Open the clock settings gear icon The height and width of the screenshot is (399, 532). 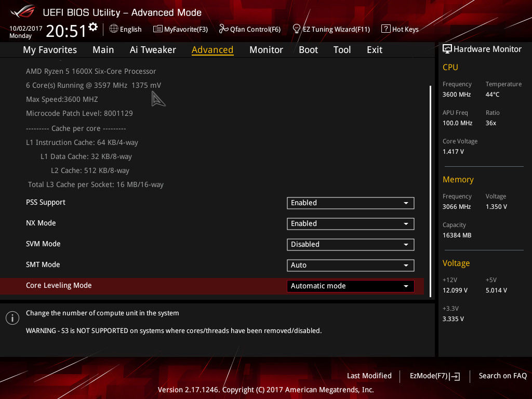coord(93,27)
